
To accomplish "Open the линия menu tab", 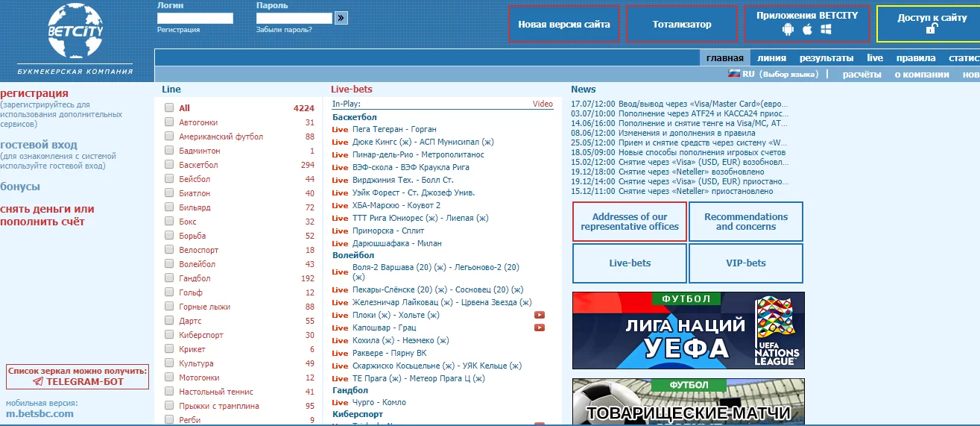I will pos(771,58).
